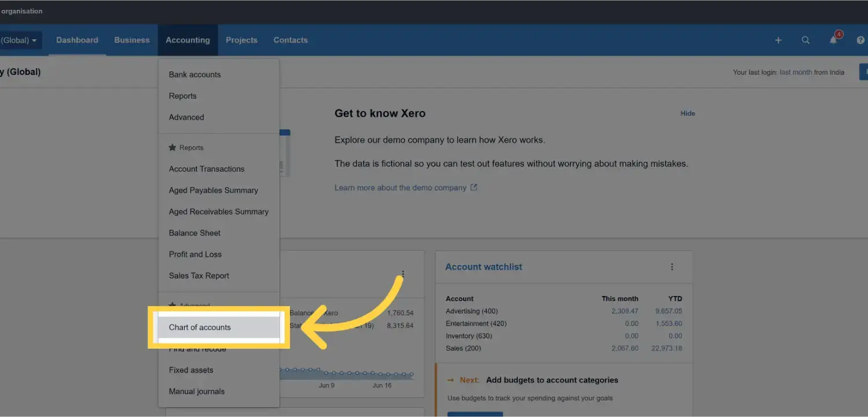Screen dimensions: 868x417
Task: Click the last month login link
Action: [796, 72]
